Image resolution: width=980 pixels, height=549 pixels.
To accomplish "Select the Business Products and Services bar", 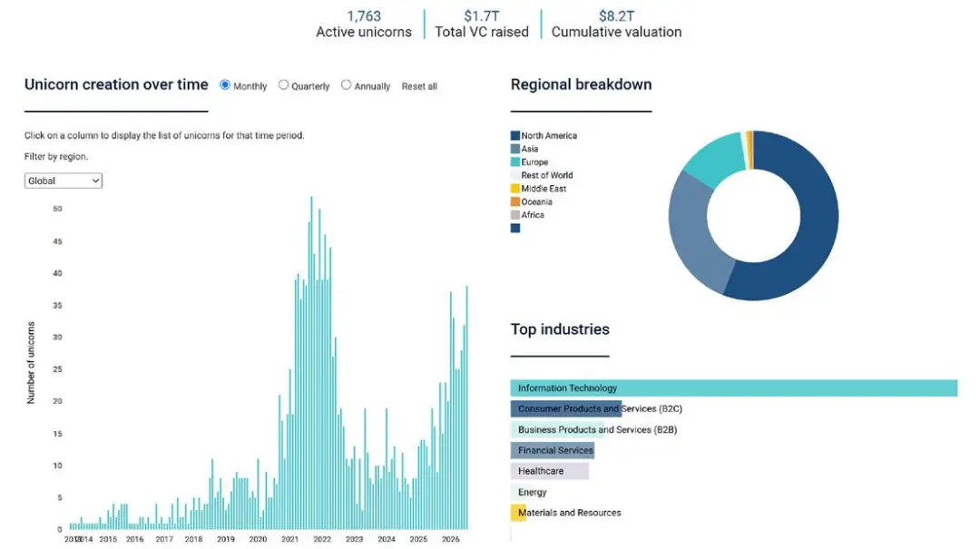I will pyautogui.click(x=557, y=429).
